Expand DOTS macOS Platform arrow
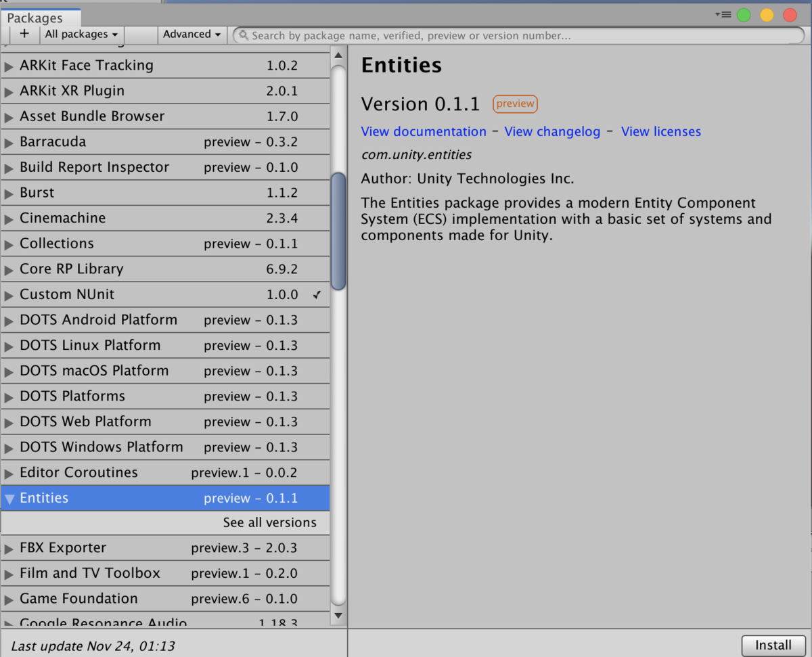 point(9,371)
